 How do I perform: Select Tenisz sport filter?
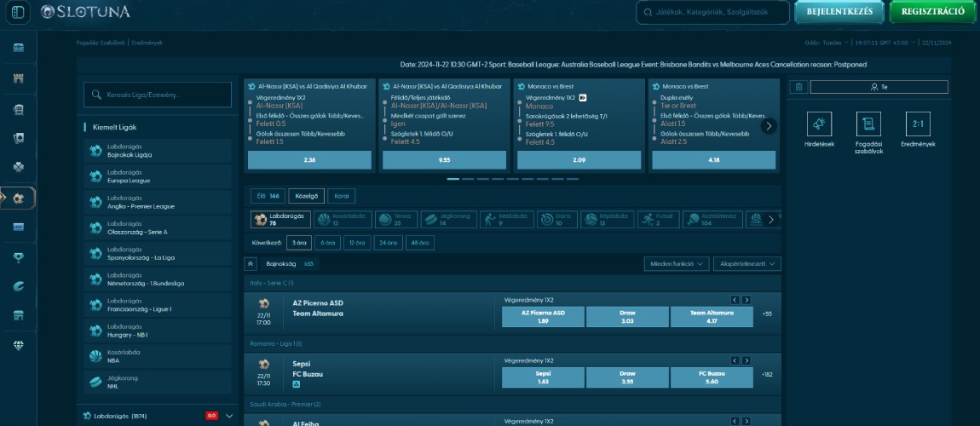395,219
